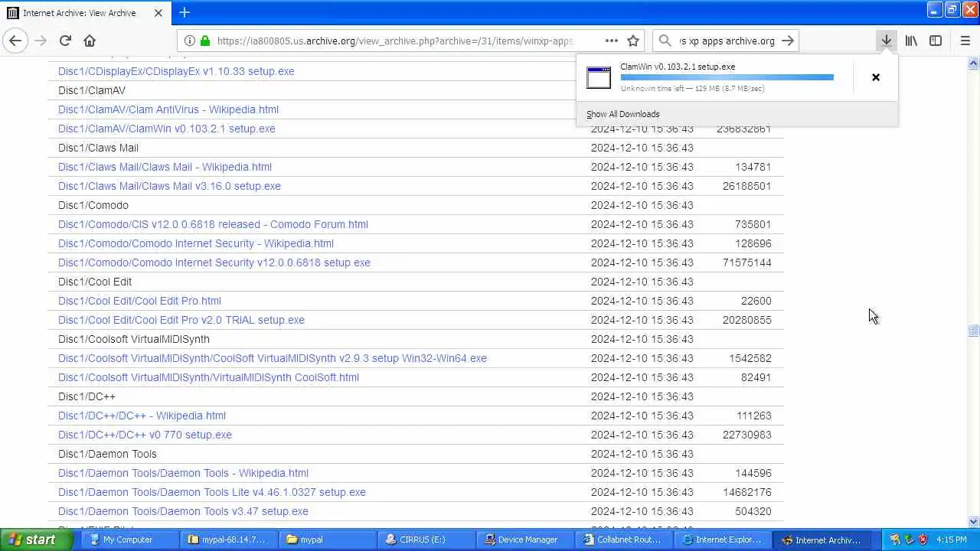Open Cool Edit Pro.html link
980x551 pixels.
pyautogui.click(x=139, y=301)
